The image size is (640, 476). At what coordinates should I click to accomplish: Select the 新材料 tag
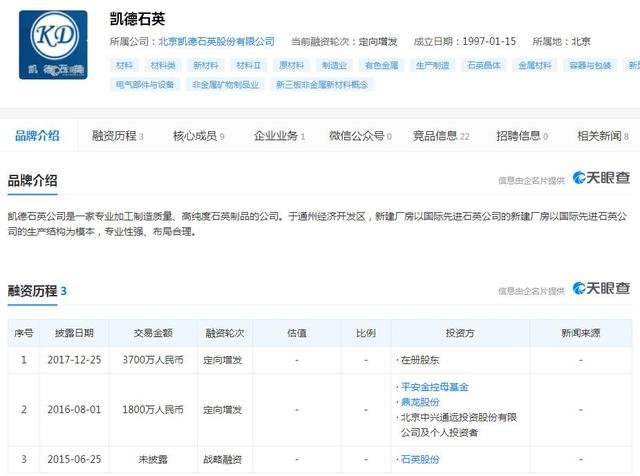pyautogui.click(x=206, y=65)
